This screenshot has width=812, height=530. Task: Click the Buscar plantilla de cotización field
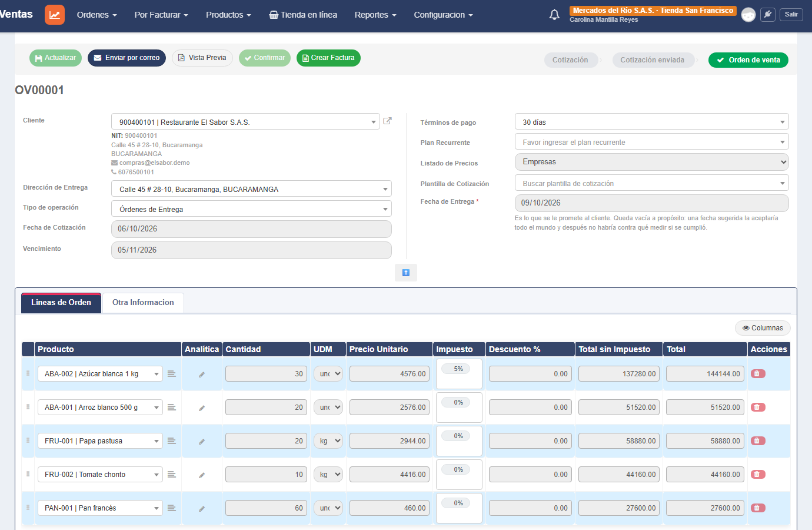(651, 183)
